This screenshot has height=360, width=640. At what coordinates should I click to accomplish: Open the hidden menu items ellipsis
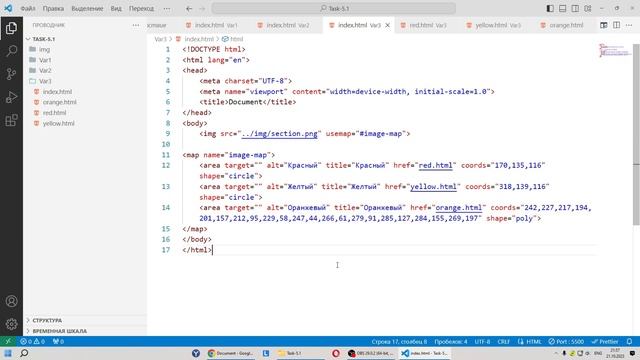(x=167, y=9)
